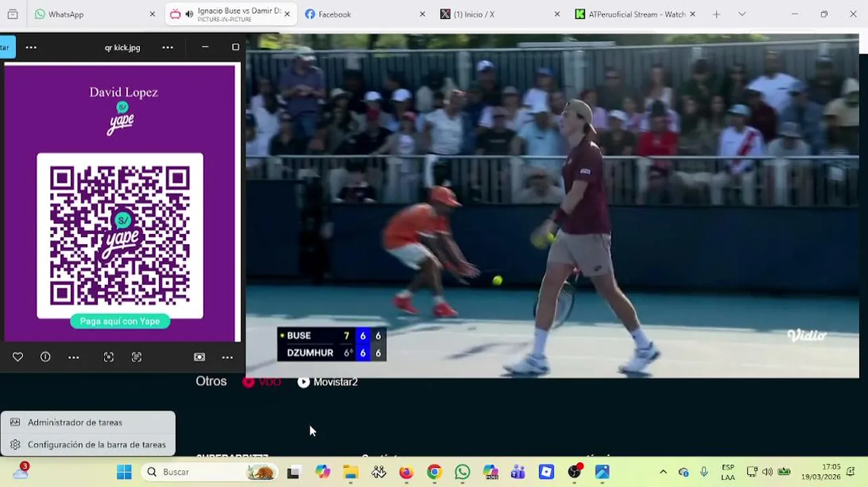Open Roblox from the taskbar

pyautogui.click(x=546, y=472)
